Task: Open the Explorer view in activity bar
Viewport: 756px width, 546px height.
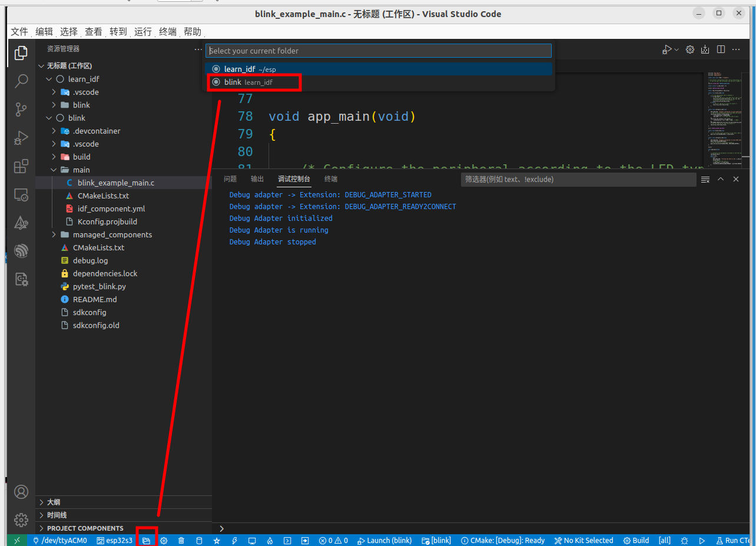Action: click(21, 53)
